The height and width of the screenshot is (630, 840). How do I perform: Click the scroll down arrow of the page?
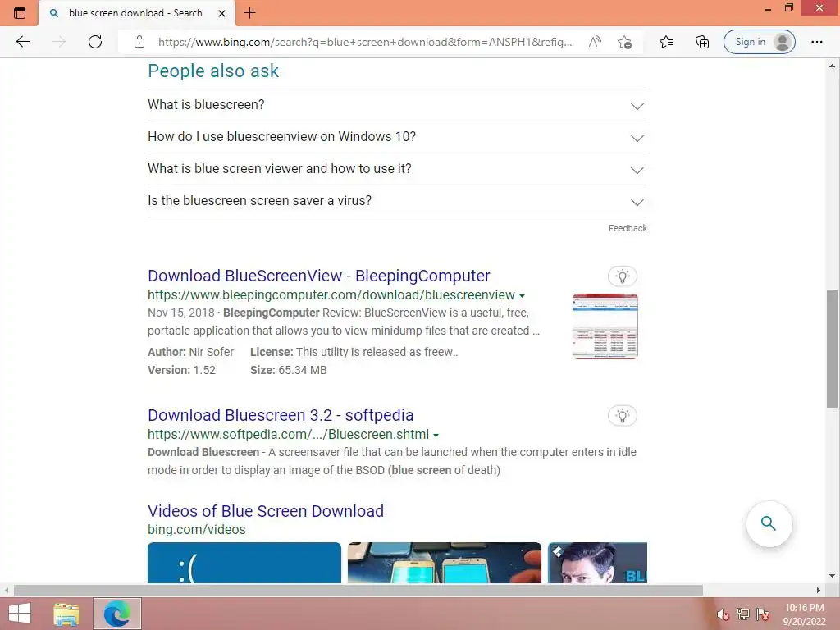point(832,576)
